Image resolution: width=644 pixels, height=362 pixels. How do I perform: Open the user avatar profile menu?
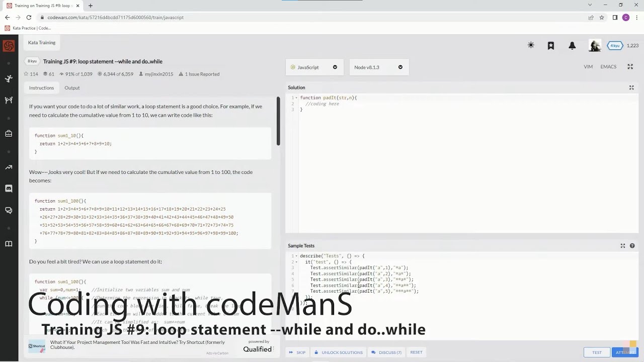[595, 45]
